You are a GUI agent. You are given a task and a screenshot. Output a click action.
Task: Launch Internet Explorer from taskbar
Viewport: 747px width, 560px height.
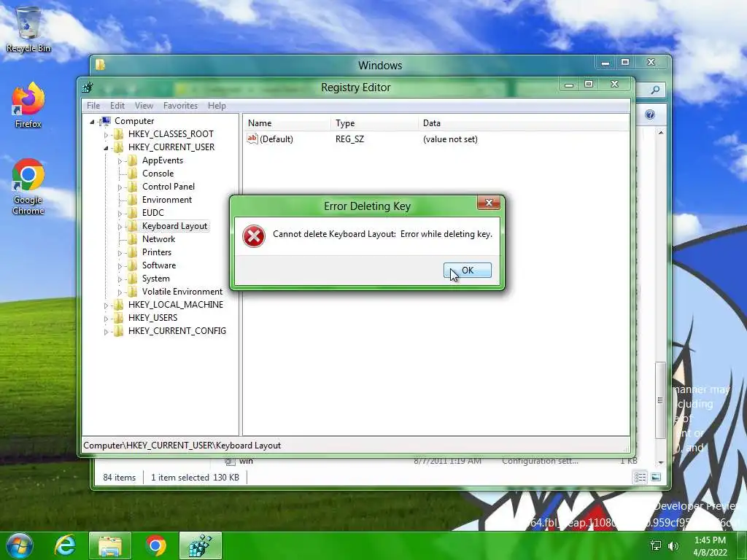click(65, 545)
